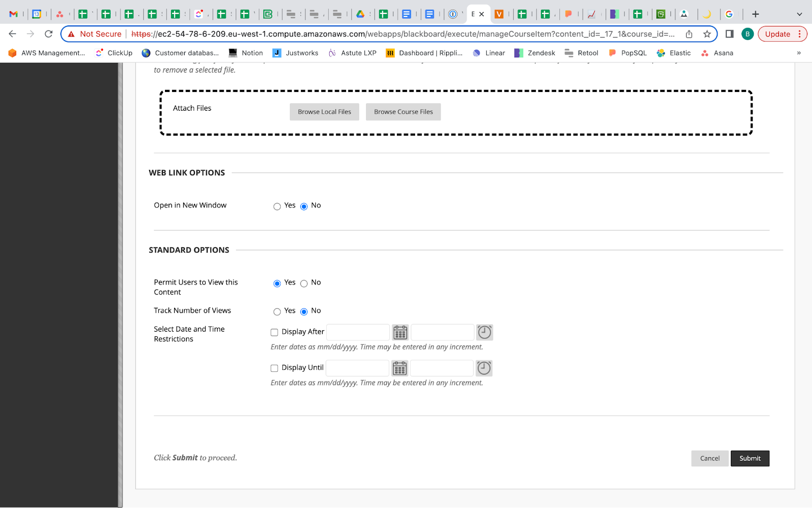Enable the Display Until checkbox

click(x=275, y=368)
